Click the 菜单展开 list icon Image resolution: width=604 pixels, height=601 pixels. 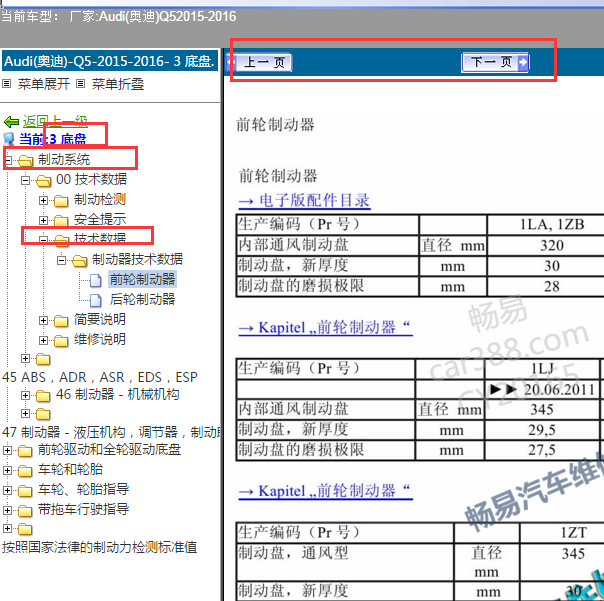tap(7, 83)
